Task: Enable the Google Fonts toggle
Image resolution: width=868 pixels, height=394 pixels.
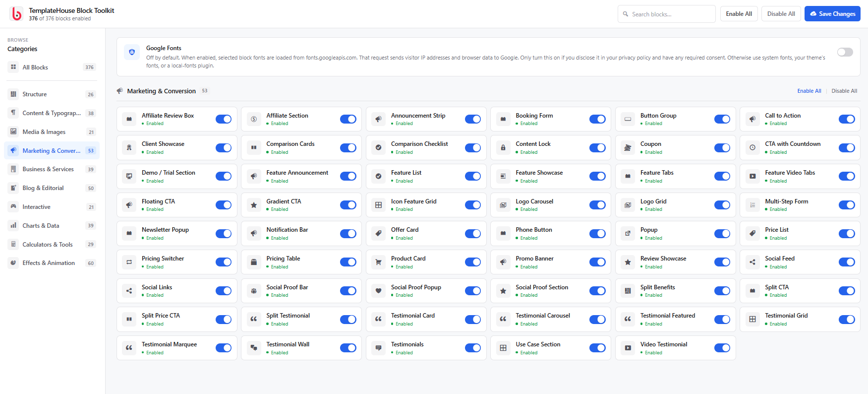Action: click(845, 52)
